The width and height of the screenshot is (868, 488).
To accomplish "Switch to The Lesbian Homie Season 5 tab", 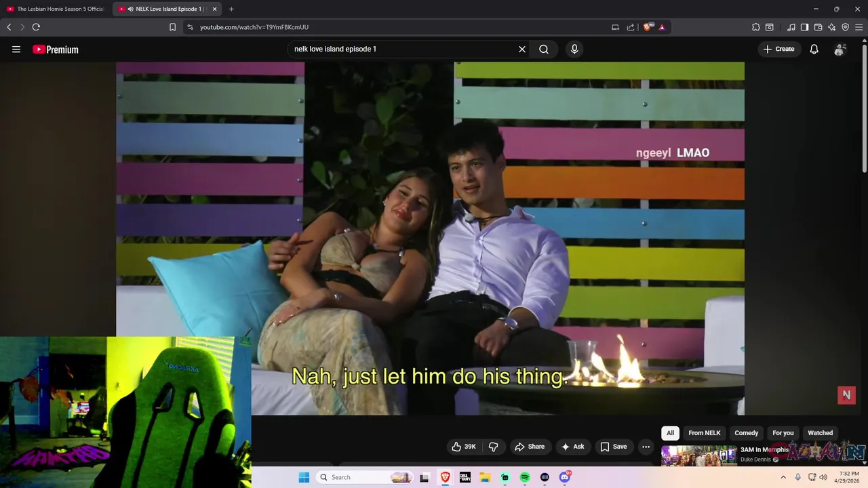I will point(56,9).
